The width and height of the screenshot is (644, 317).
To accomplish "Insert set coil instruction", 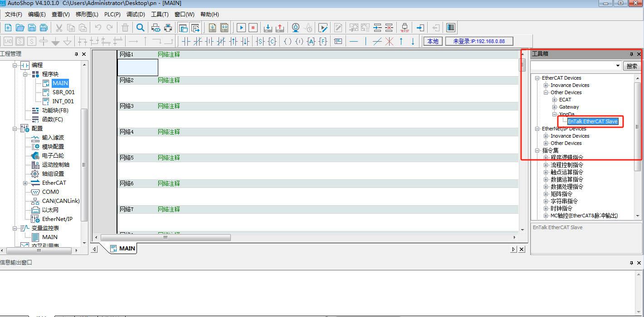I will click(x=260, y=41).
